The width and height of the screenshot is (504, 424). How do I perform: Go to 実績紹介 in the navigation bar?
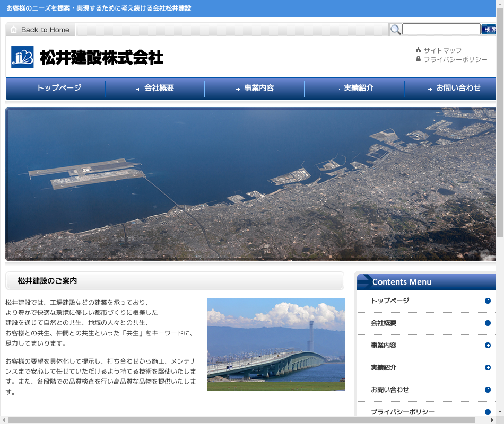[x=354, y=88]
